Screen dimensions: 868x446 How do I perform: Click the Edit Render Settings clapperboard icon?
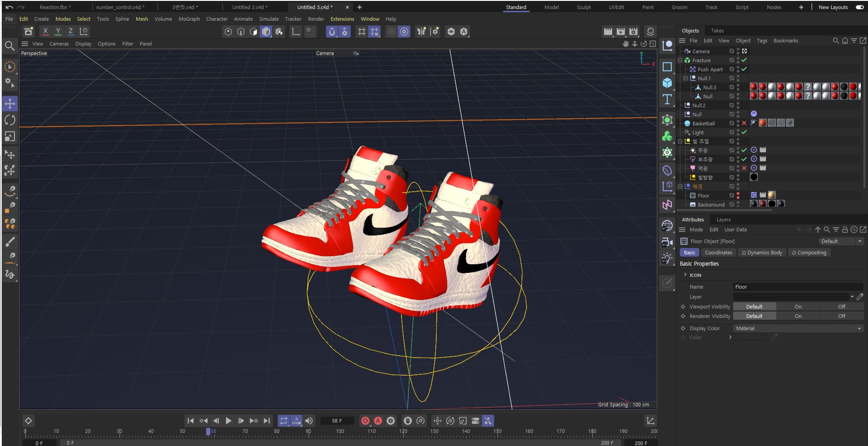pos(633,31)
